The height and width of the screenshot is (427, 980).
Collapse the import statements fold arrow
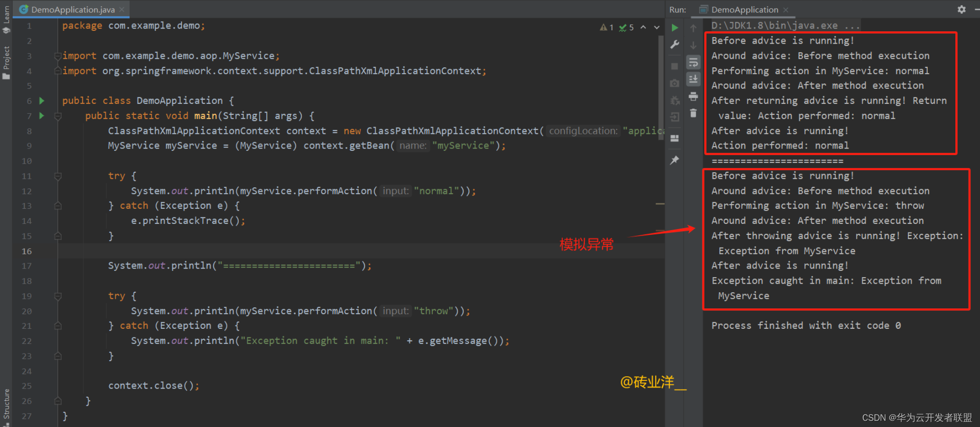pyautogui.click(x=58, y=56)
